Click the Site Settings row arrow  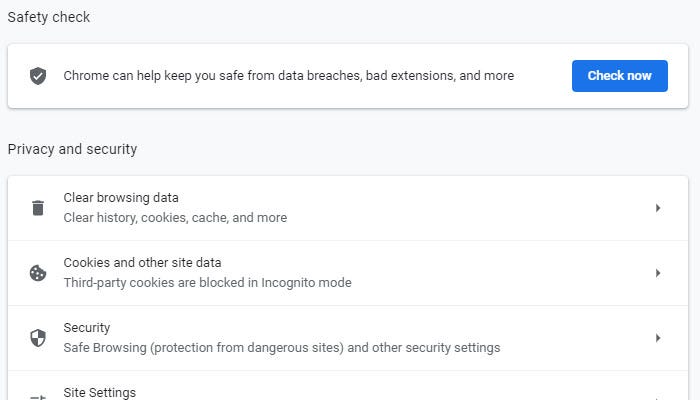click(x=658, y=396)
